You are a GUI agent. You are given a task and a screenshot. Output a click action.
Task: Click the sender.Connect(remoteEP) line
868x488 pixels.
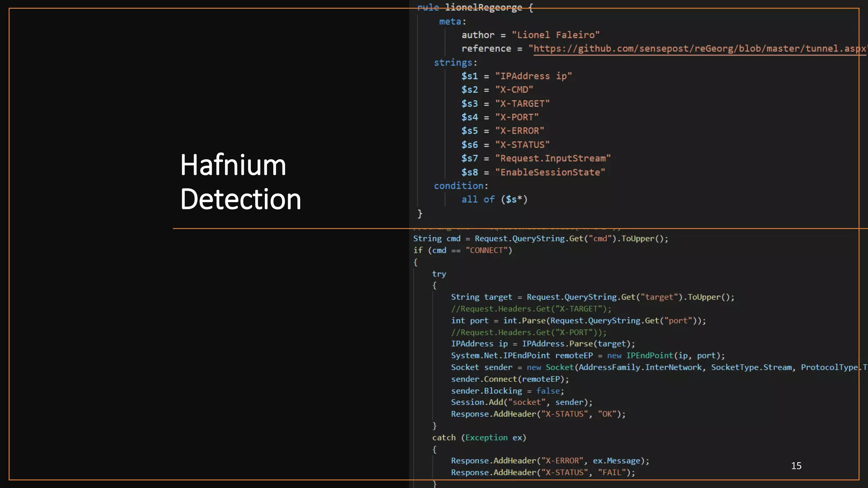click(x=509, y=379)
